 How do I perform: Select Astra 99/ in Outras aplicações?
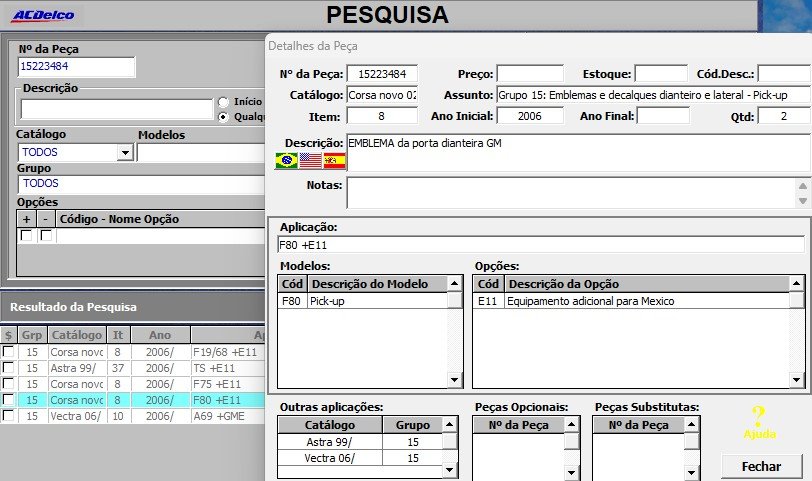coord(360,442)
